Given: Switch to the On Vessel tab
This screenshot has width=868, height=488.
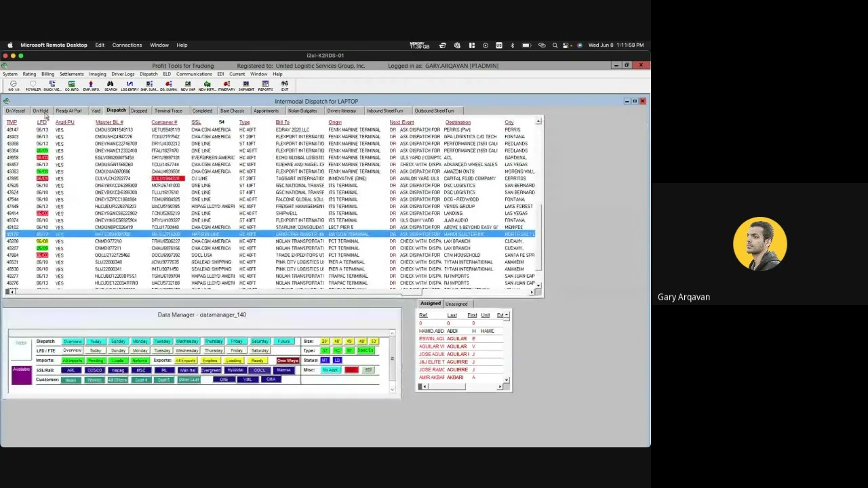Looking at the screenshot, I should pyautogui.click(x=15, y=110).
